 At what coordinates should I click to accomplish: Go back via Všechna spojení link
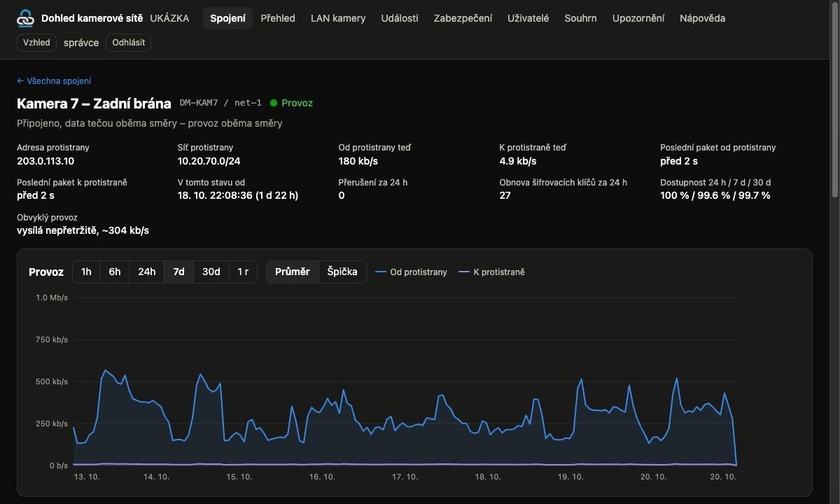coord(54,81)
